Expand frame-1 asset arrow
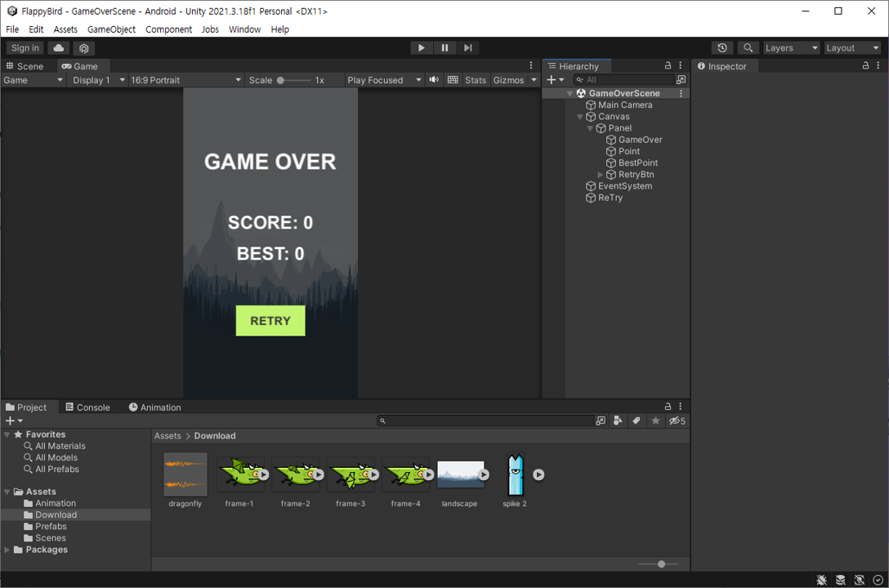Screen dimensions: 889x588 click(x=264, y=474)
